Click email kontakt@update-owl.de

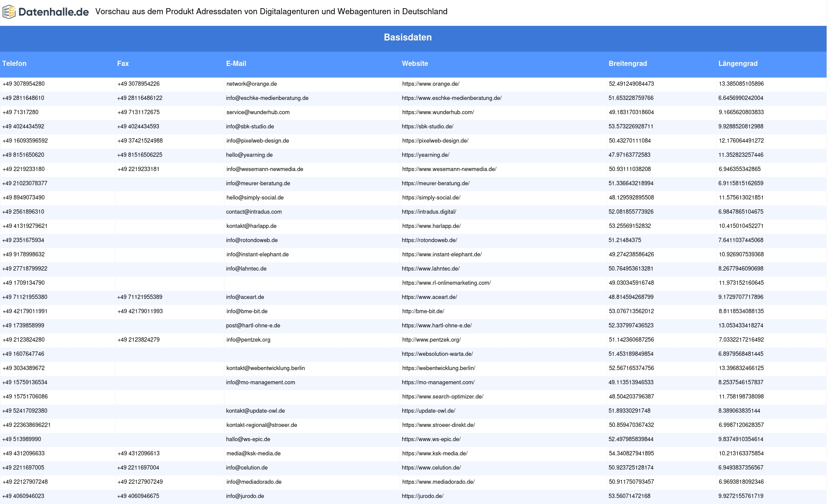[x=255, y=411]
